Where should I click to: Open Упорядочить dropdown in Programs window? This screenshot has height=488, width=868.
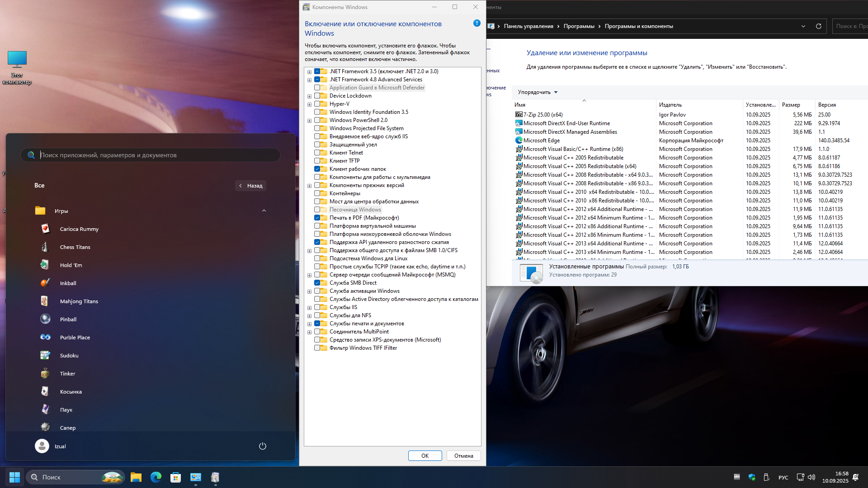pos(538,92)
